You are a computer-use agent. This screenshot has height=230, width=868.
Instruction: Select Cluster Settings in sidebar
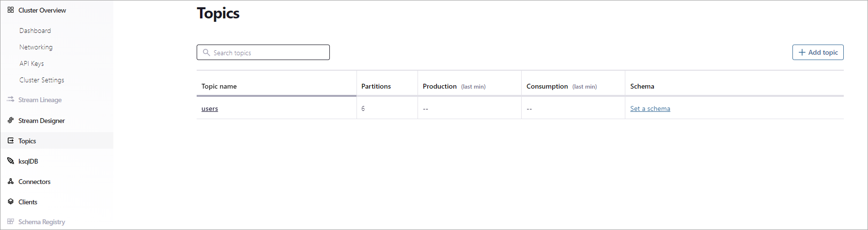coord(42,80)
